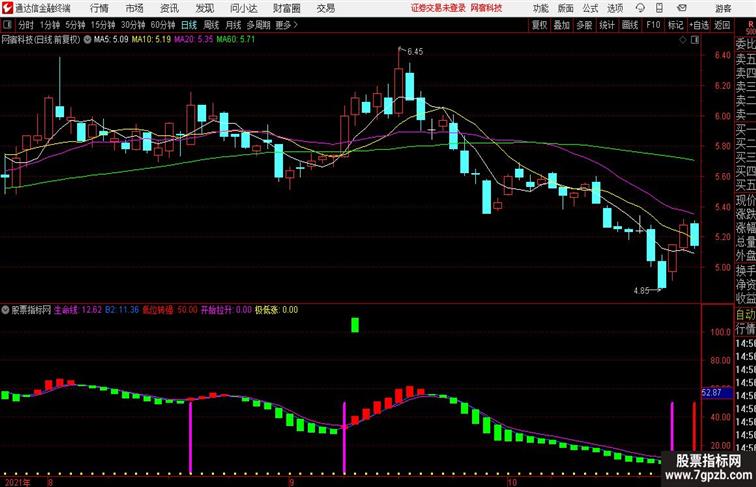Click the 网宿科技 name in title bar
The image size is (756, 487).
pos(486,8)
